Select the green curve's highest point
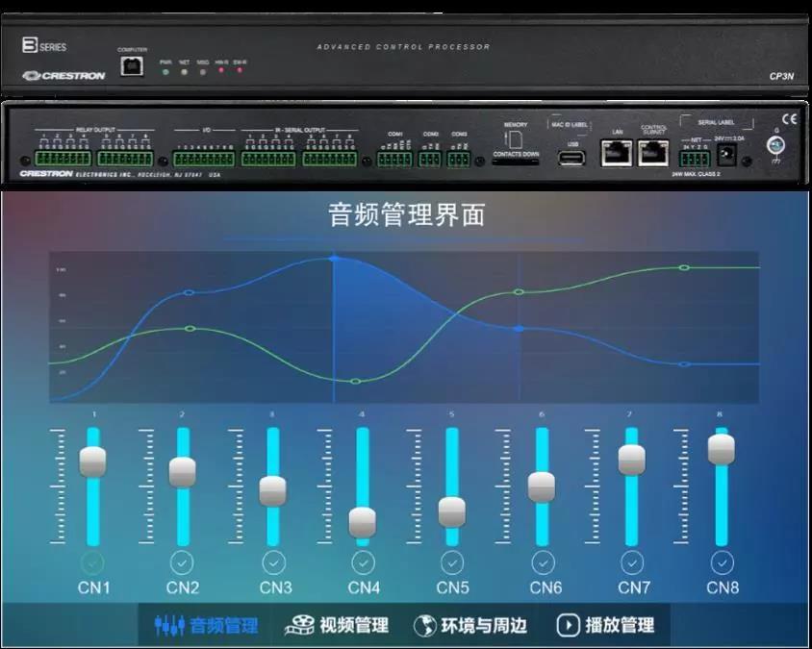Screen dimensions: 812x649 [x=684, y=267]
